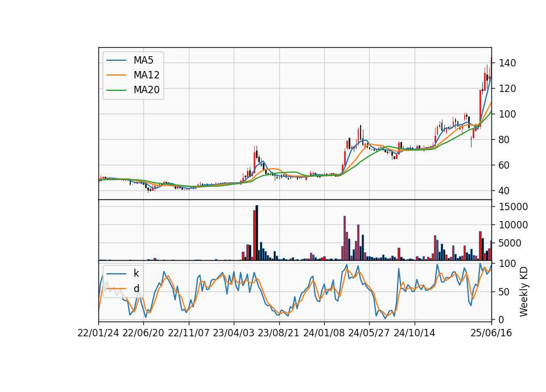The width and height of the screenshot is (546, 392).
Task: Click the d legend label in KD panel
Action: click(x=136, y=289)
